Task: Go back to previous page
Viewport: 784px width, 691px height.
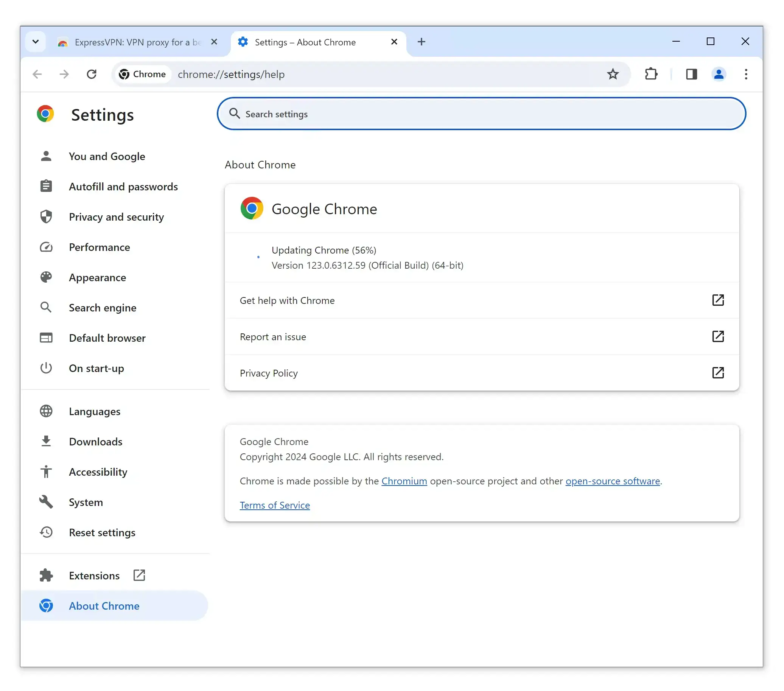Action: tap(37, 74)
